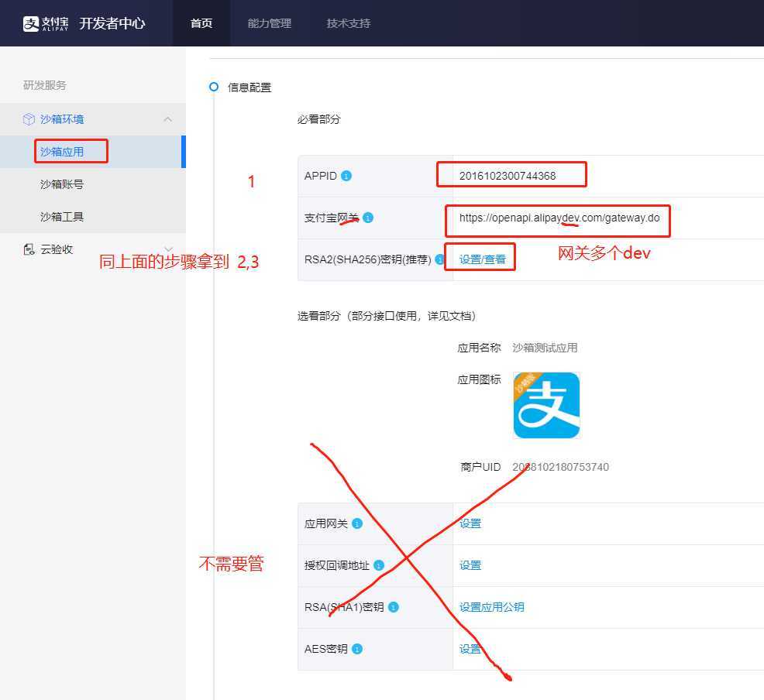Click 设置应用公钥 link

pos(491,607)
